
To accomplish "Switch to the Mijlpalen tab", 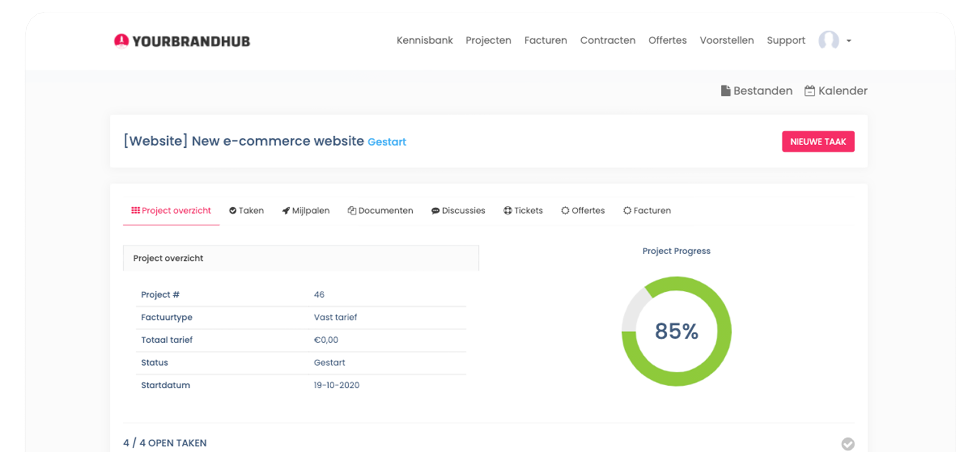I will click(x=305, y=211).
